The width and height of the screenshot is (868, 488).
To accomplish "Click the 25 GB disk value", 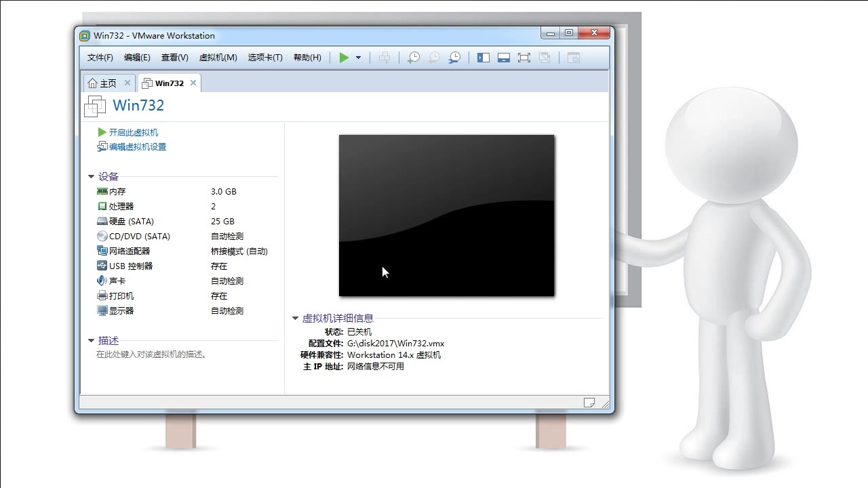I will pos(222,222).
